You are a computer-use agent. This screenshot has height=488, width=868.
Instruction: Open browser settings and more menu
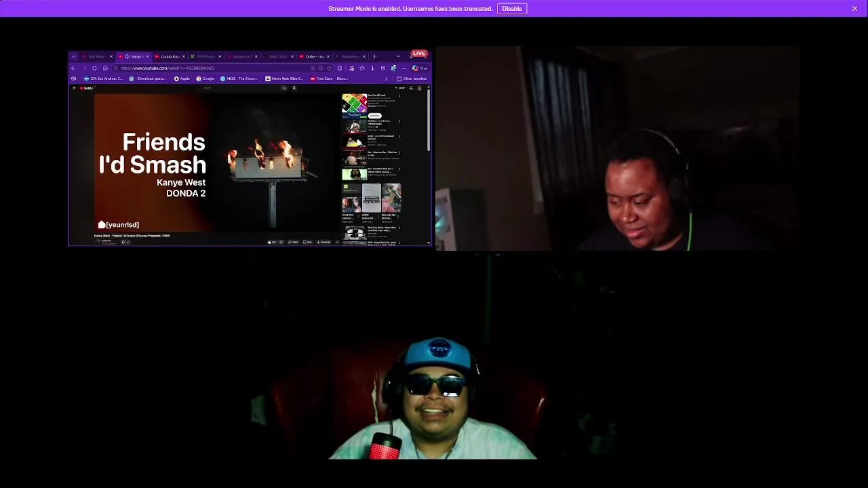(404, 68)
